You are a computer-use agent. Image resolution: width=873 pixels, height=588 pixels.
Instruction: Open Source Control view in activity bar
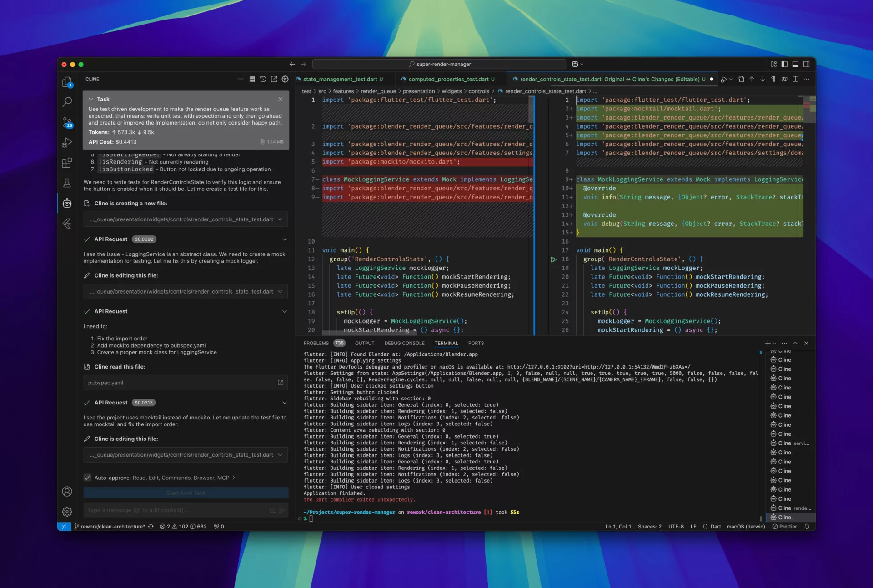(x=67, y=122)
